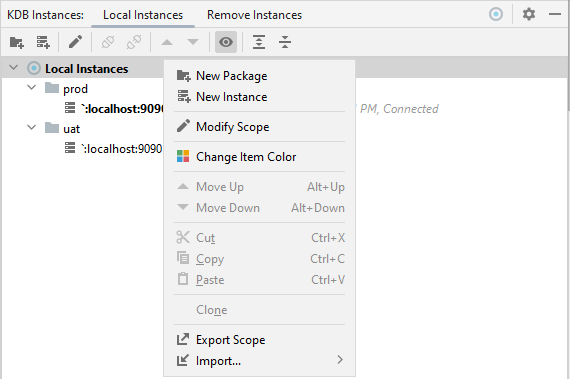This screenshot has height=379, width=570.
Task: Open the gear settings icon
Action: tap(529, 15)
